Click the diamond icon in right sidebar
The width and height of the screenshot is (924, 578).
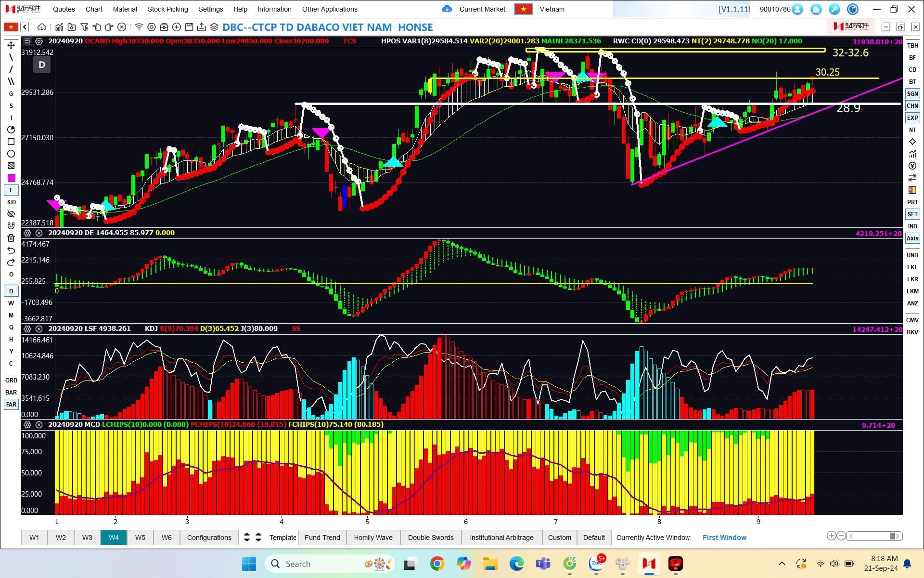(x=912, y=142)
